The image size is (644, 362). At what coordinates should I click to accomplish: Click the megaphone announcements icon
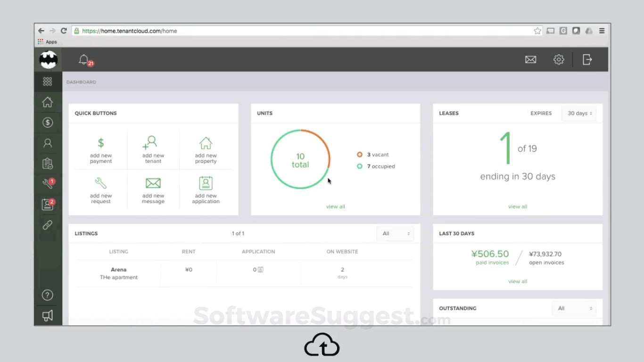47,315
